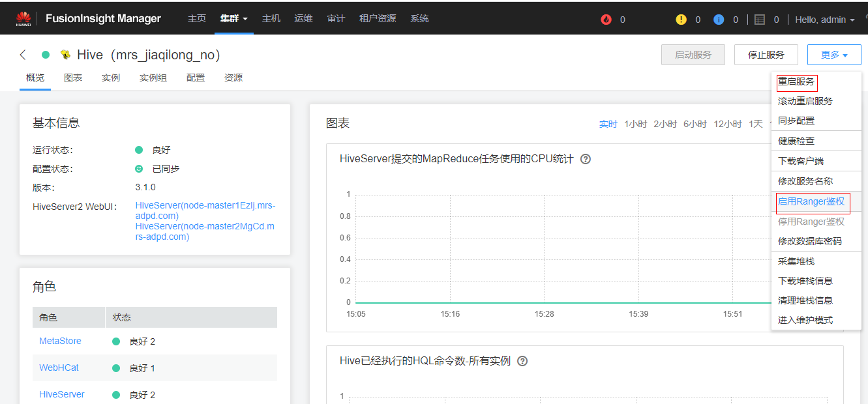868x404 pixels.
Task: Click FusionInsight Manager title text
Action: point(103,19)
